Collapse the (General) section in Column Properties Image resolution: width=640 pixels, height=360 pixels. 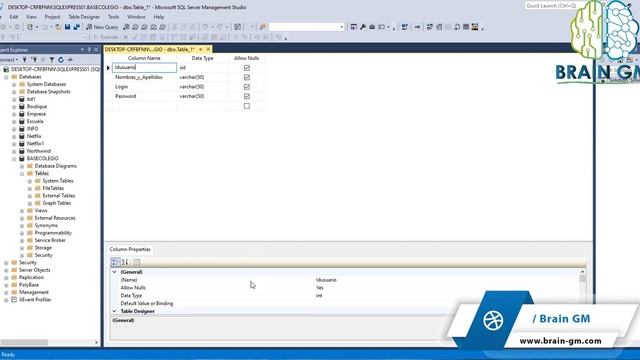pos(114,272)
